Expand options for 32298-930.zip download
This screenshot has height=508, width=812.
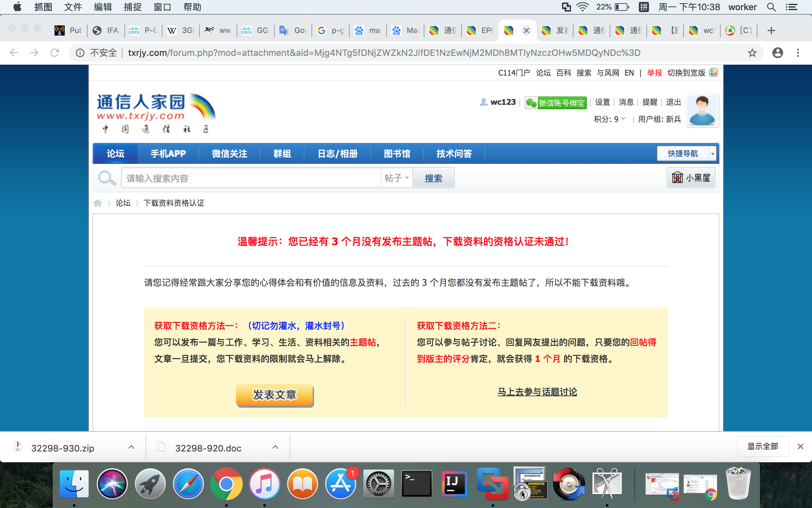[131, 447]
